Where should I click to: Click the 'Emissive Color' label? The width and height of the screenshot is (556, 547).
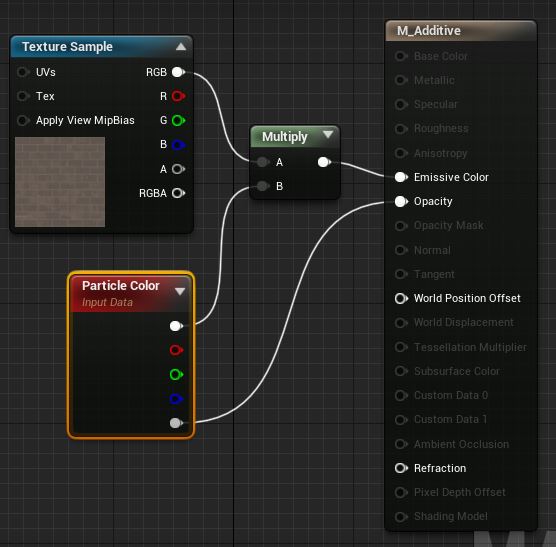pos(451,177)
